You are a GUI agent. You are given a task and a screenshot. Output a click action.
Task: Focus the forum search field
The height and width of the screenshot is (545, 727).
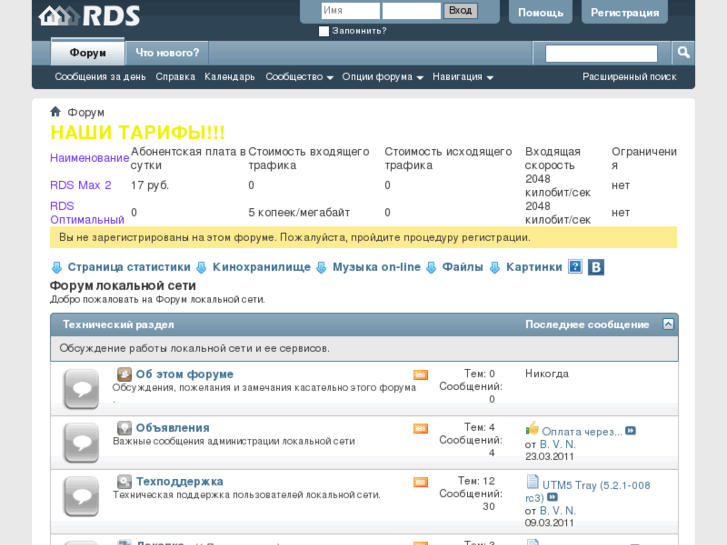(601, 53)
